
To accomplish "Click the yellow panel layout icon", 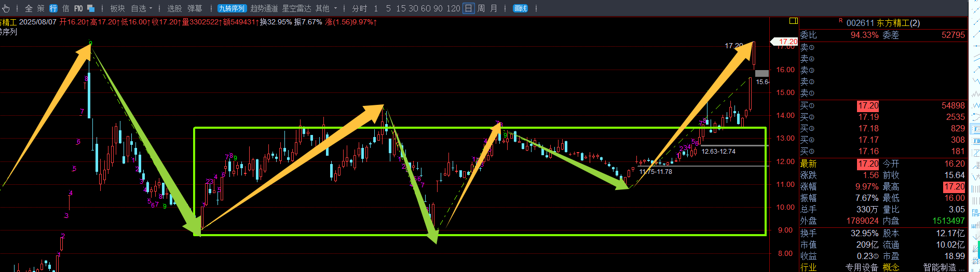I will [x=793, y=21].
